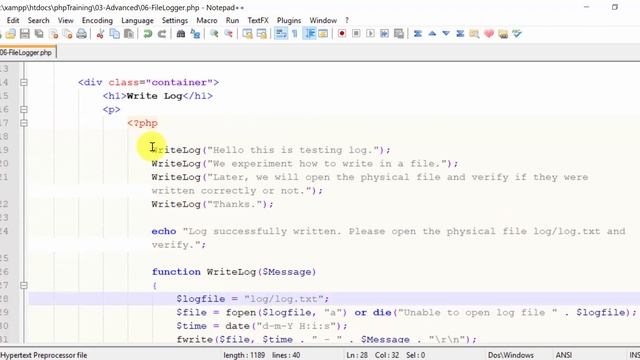The height and width of the screenshot is (360, 640).
Task: Toggle the indent guide toolbar button
Action: tap(309, 34)
